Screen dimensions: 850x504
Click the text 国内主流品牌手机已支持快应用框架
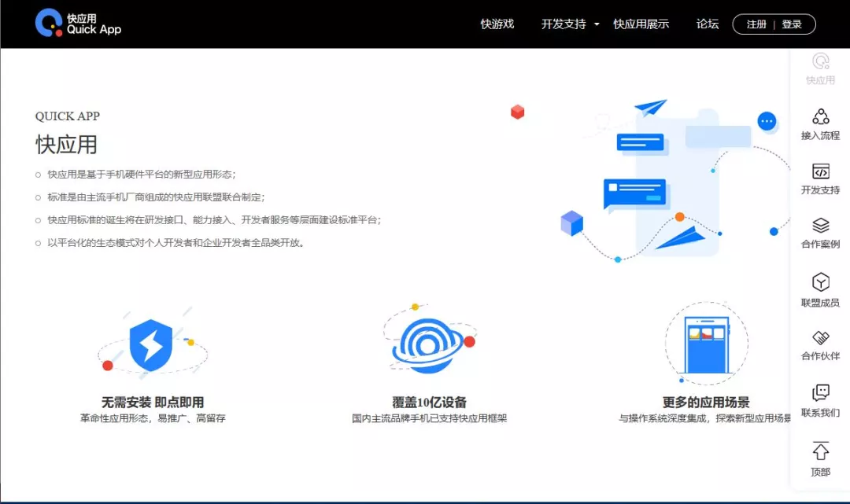point(429,418)
